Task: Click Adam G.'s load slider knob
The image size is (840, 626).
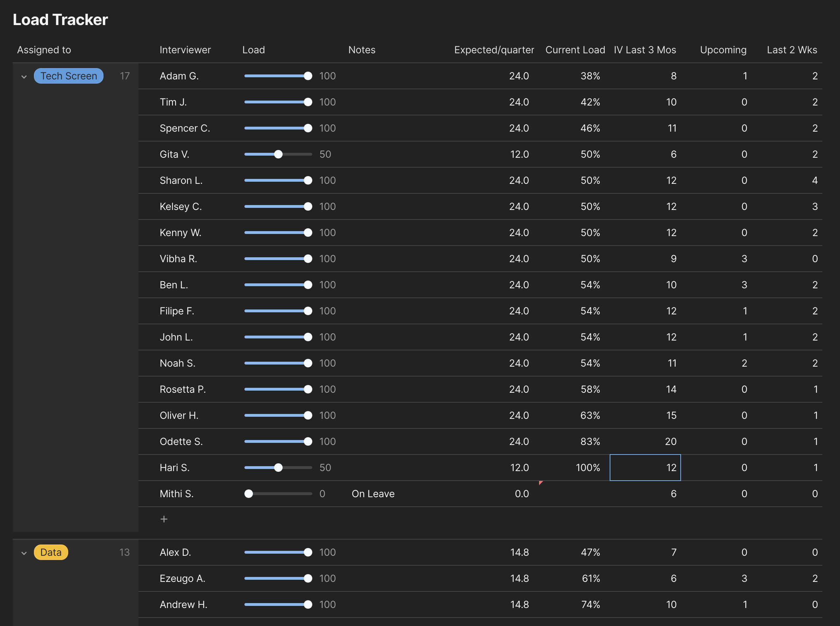Action: coord(308,76)
